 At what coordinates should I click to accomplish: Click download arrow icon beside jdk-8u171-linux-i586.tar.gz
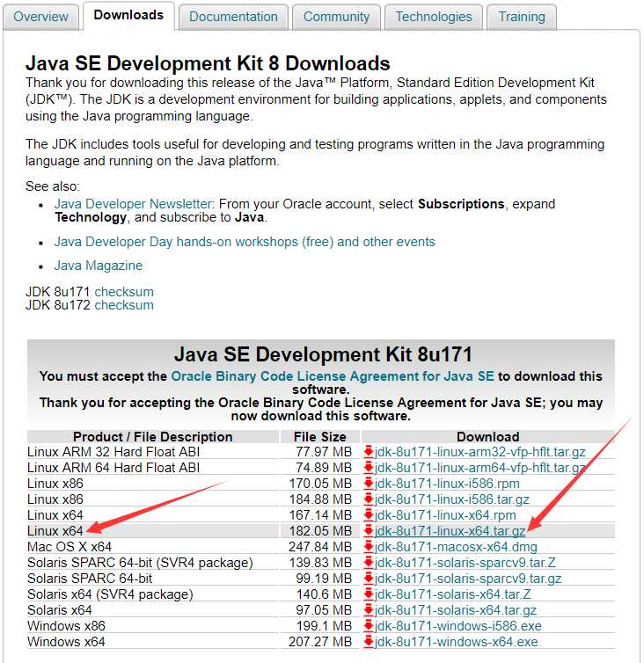coord(368,499)
